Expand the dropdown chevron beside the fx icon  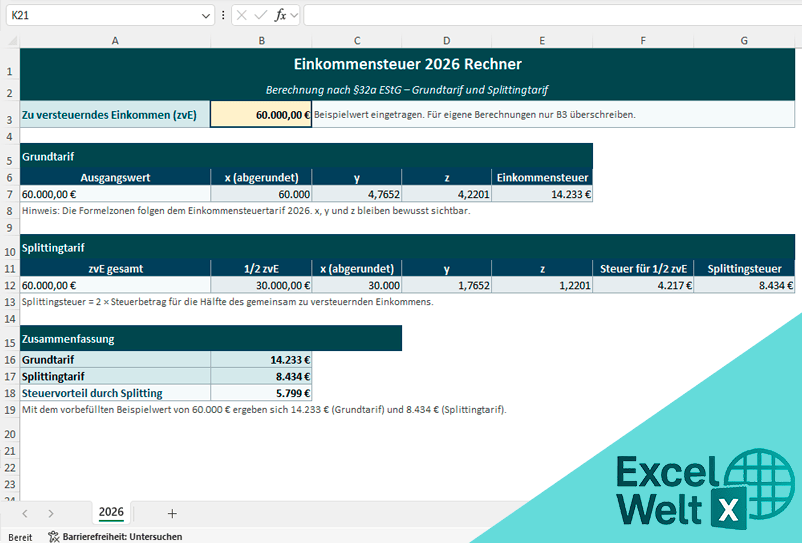294,16
